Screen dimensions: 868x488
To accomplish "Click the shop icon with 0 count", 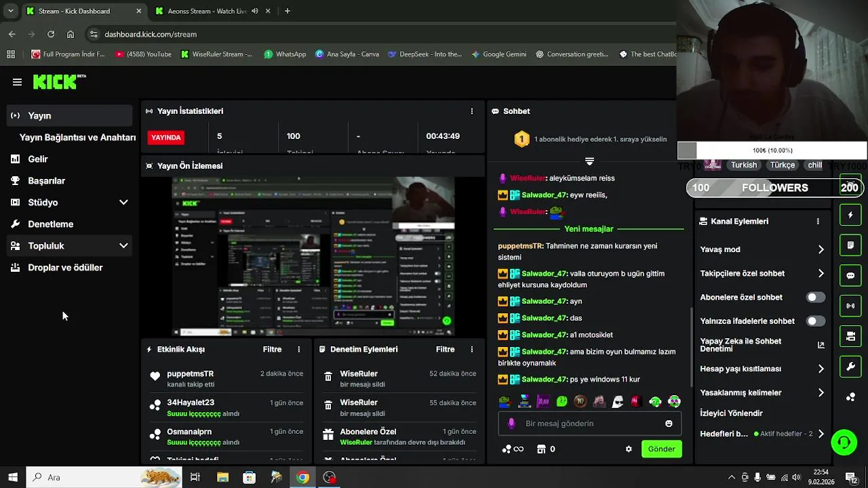I will pyautogui.click(x=546, y=449).
